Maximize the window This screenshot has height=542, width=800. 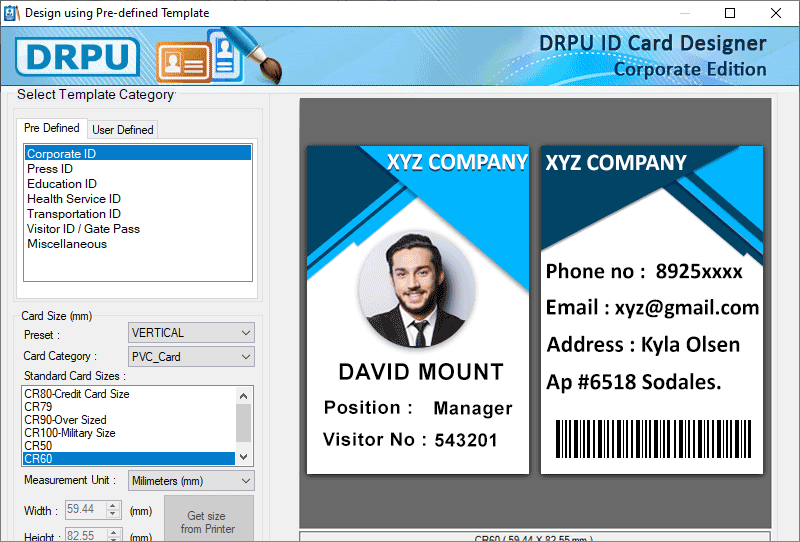click(x=730, y=13)
